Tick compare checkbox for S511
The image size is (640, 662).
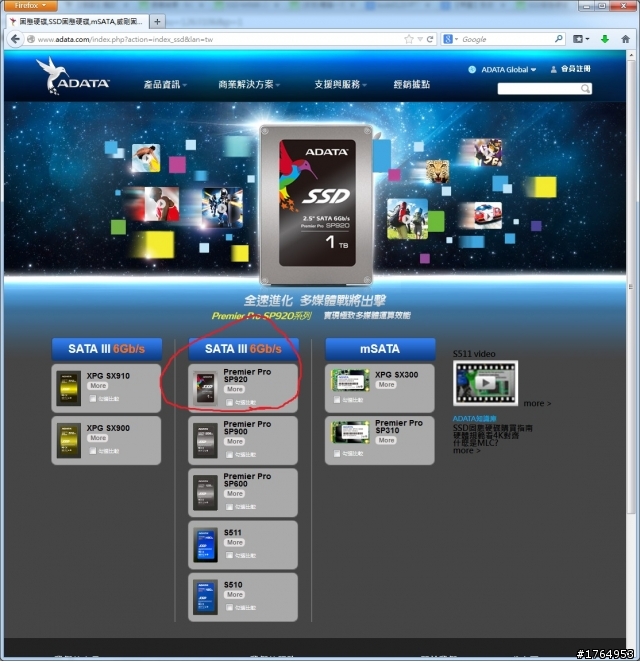[229, 555]
